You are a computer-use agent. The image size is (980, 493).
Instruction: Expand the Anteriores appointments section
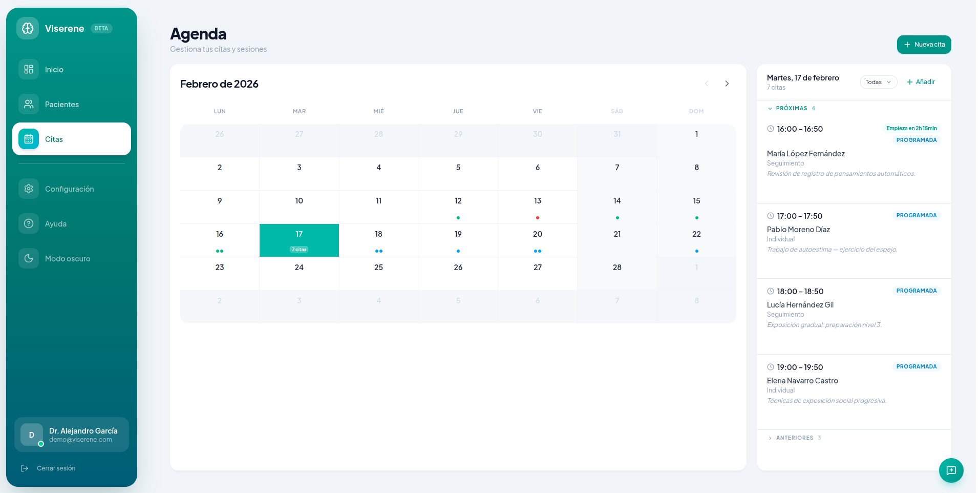pyautogui.click(x=794, y=438)
